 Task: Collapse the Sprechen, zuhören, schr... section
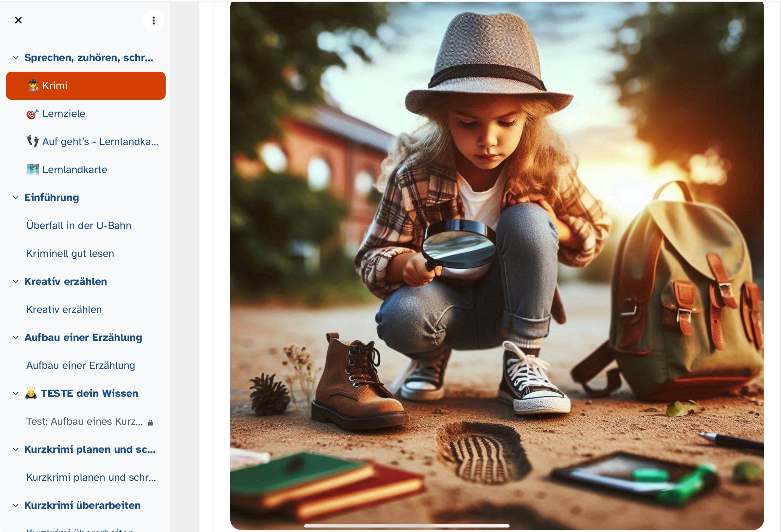[x=16, y=58]
